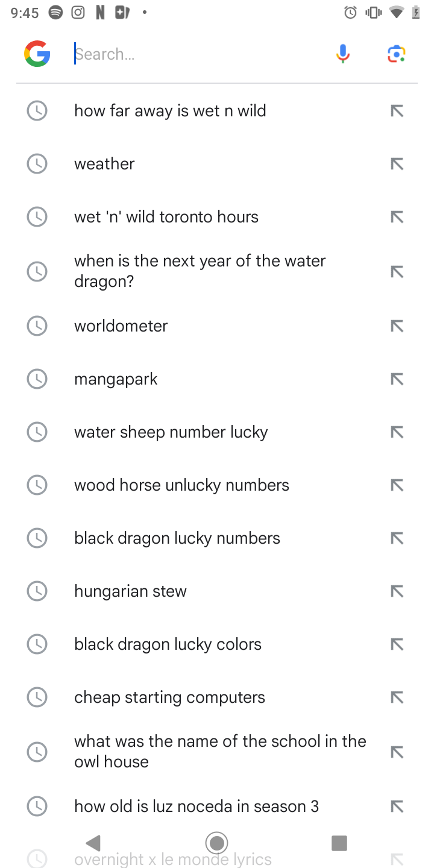
Task: Fill search with 'cheap starting computers' arrow
Action: pyautogui.click(x=396, y=697)
